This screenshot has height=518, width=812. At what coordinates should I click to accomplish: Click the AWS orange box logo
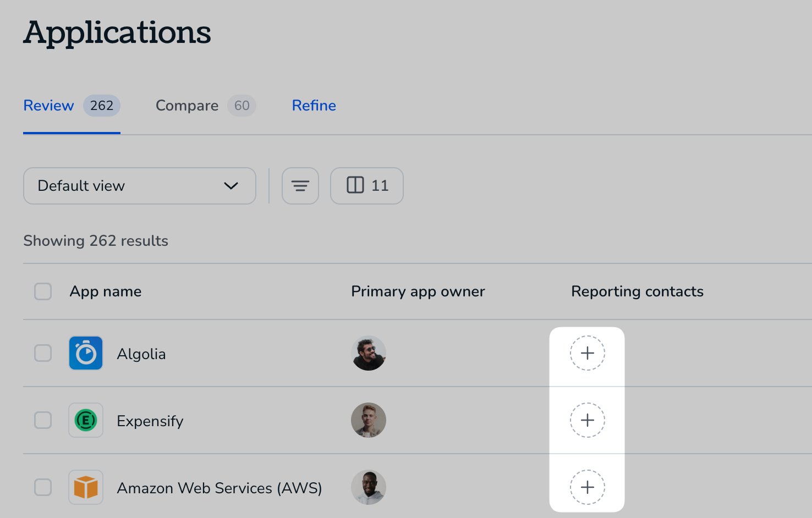click(86, 487)
